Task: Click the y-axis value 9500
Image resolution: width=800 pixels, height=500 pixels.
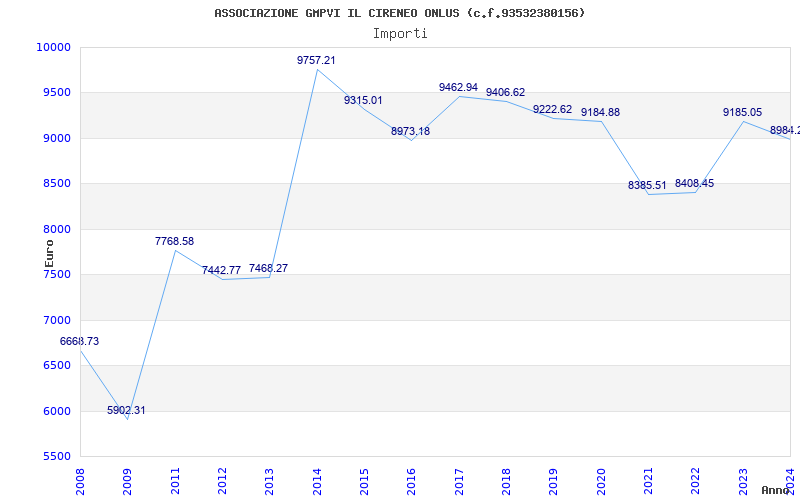Action: click(56, 93)
